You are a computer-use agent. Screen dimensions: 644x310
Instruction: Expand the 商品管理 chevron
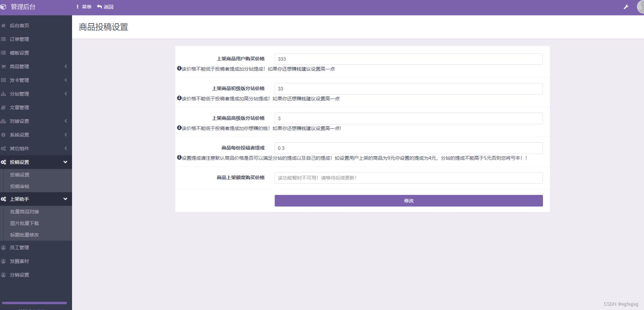(x=66, y=67)
